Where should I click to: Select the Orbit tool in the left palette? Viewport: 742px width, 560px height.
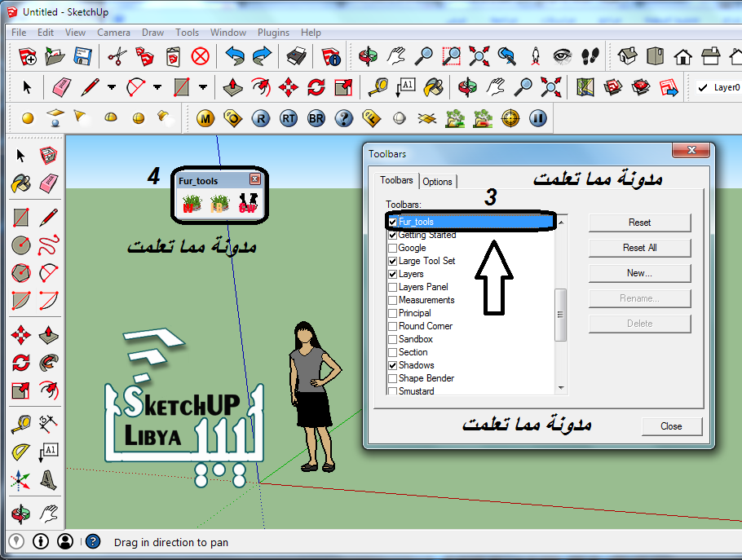20,514
